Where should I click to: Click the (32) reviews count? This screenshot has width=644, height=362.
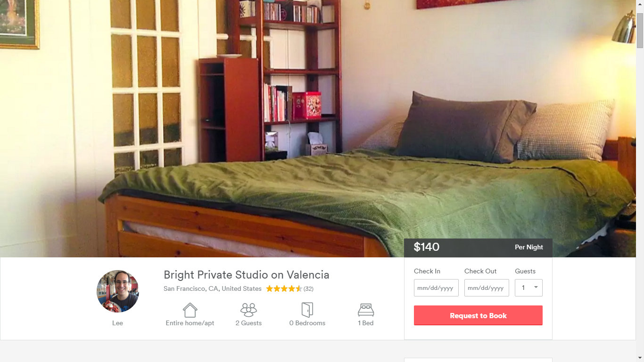(308, 289)
